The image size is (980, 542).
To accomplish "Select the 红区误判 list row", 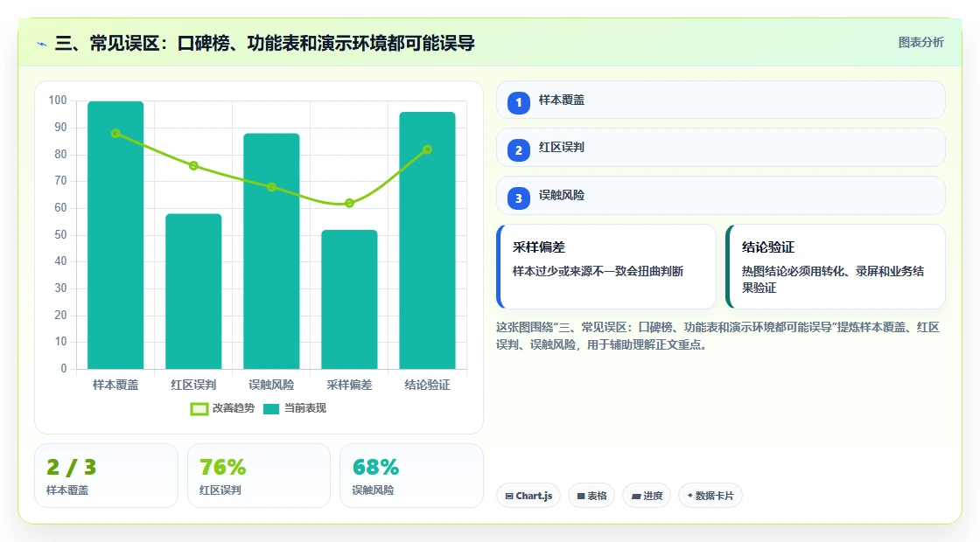I will click(x=721, y=148).
